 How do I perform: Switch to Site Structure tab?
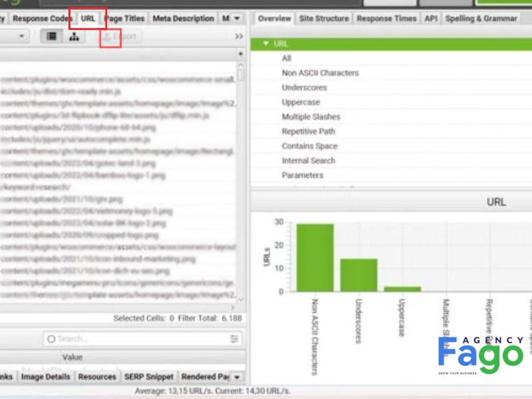[324, 19]
